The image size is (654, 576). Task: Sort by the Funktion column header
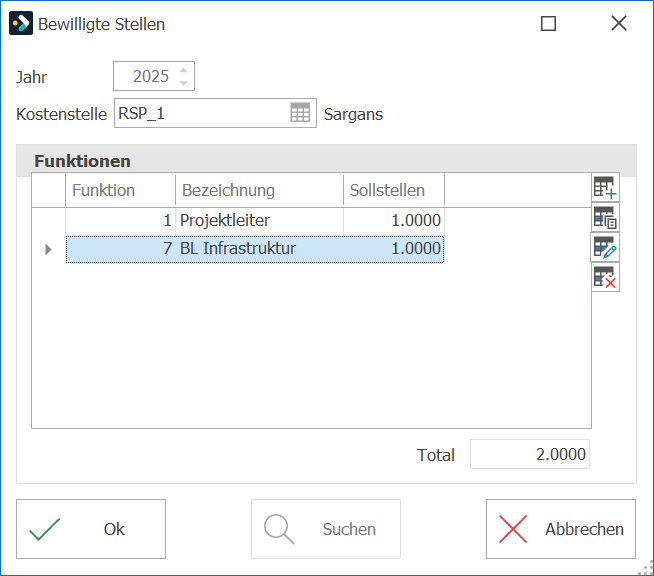coord(121,190)
